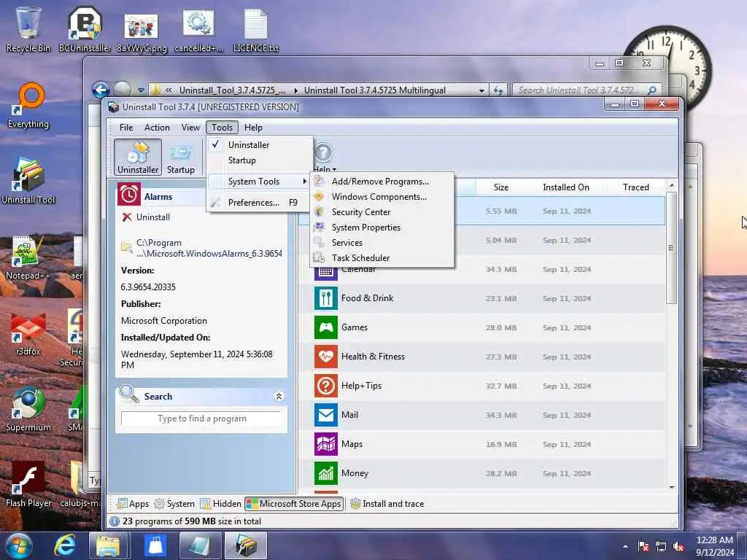Click the Uninstall Tool taskbar icon
The width and height of the screenshot is (747, 560).
(x=245, y=545)
